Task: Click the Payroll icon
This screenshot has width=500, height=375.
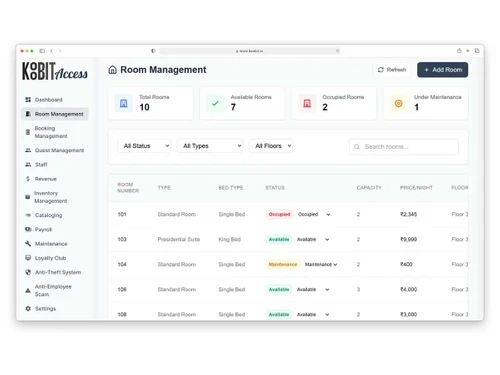Action: click(28, 229)
